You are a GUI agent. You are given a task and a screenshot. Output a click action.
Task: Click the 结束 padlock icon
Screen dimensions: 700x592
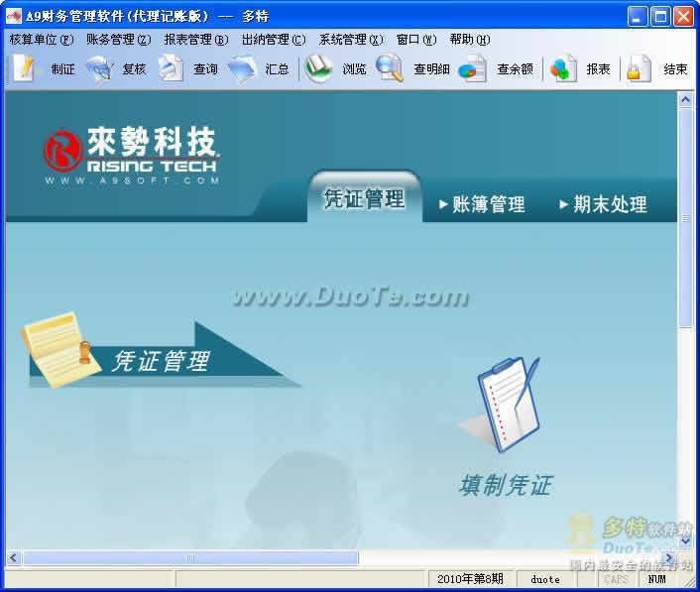pos(639,68)
